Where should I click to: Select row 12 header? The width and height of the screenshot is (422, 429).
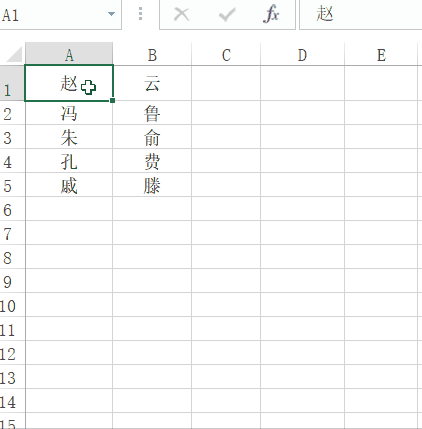pyautogui.click(x=12, y=353)
